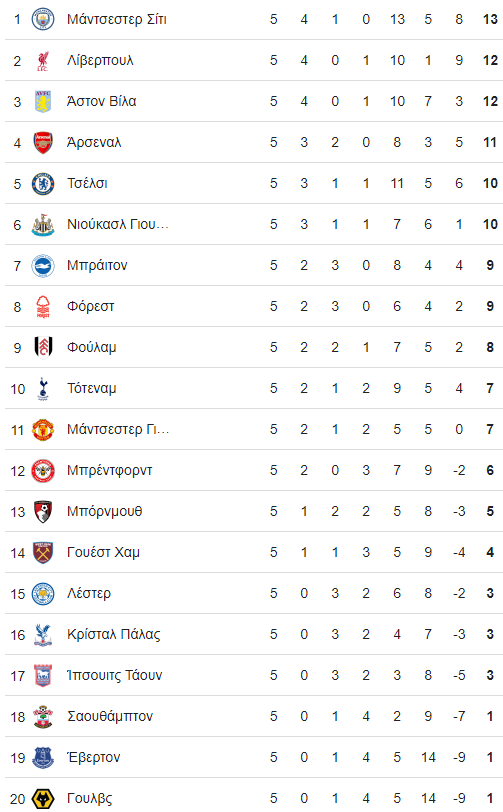The height and width of the screenshot is (812, 503).
Task: Click the Wolves yellow wolf crest
Action: [x=43, y=799]
